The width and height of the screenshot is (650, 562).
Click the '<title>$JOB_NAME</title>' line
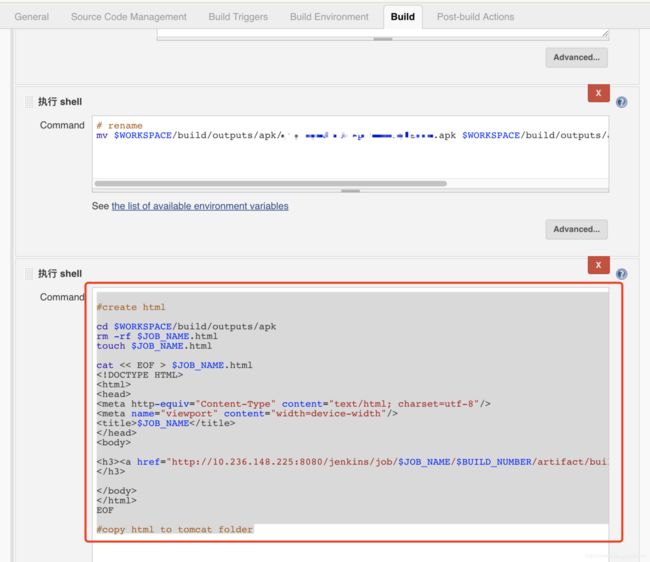166,423
